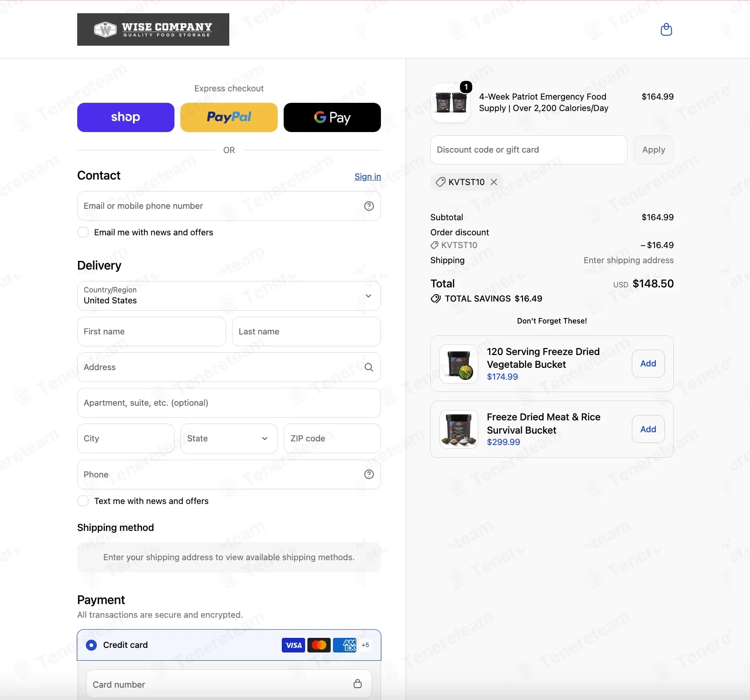Check Email me with news and offers

click(83, 232)
